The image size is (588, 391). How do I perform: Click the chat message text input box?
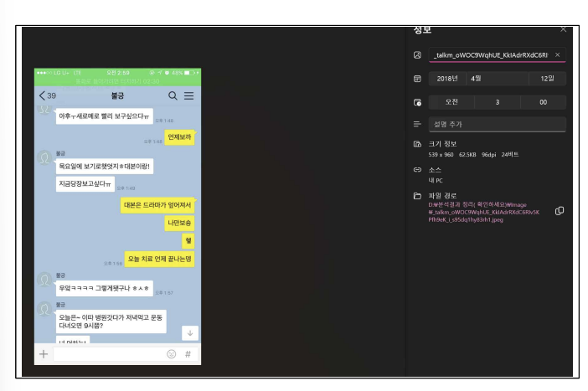(x=107, y=354)
